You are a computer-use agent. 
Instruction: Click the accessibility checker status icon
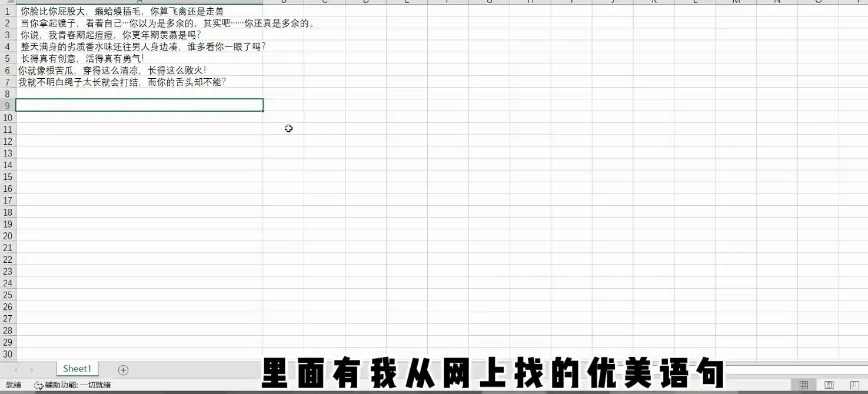[x=39, y=386]
